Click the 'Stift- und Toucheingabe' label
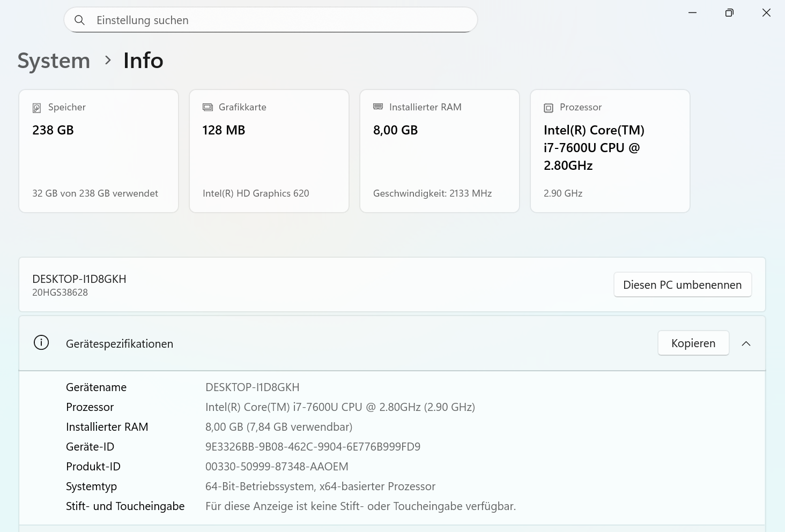 [x=125, y=506]
